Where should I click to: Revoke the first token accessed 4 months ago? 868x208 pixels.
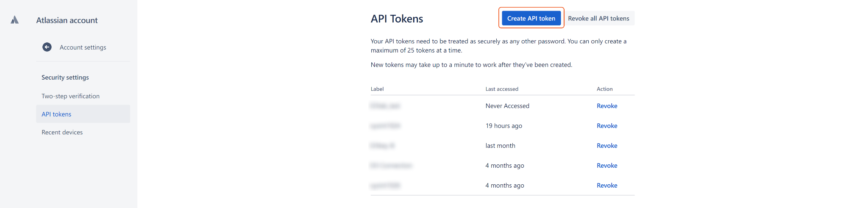coord(607,166)
